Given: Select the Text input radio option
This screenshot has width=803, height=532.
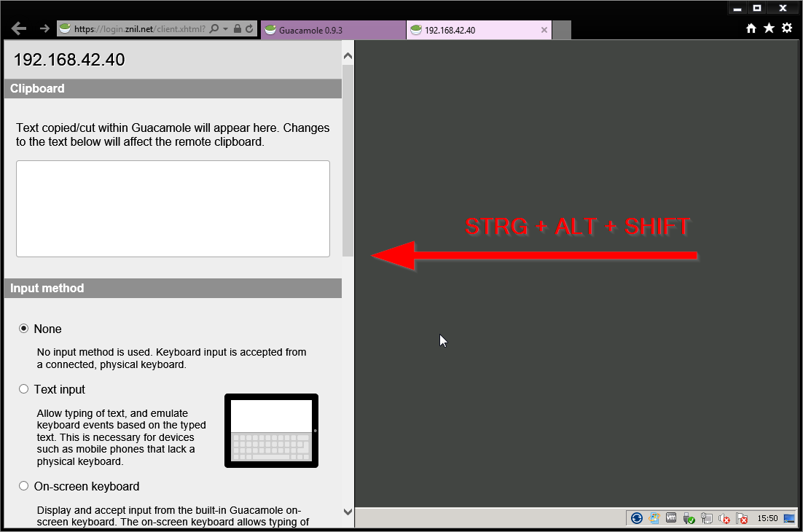Looking at the screenshot, I should tap(24, 389).
